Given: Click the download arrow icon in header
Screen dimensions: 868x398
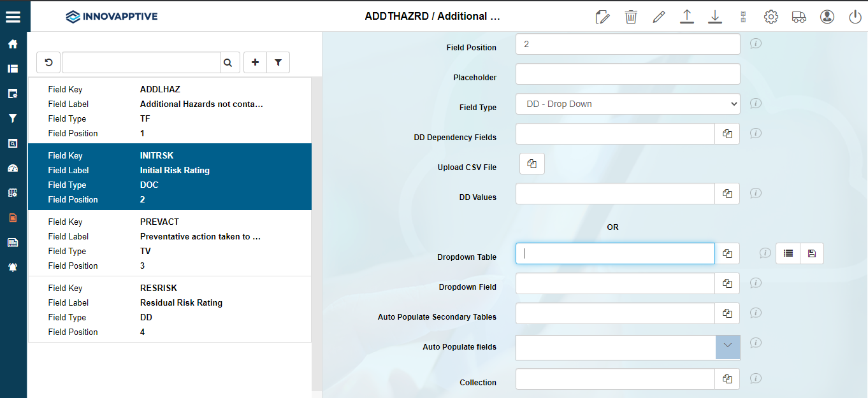Looking at the screenshot, I should pos(715,17).
